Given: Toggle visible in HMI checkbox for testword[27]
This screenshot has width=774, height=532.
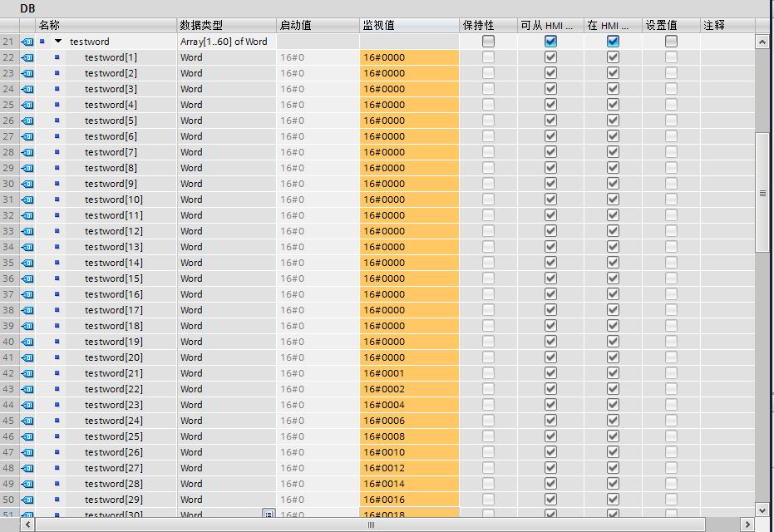Looking at the screenshot, I should (613, 468).
